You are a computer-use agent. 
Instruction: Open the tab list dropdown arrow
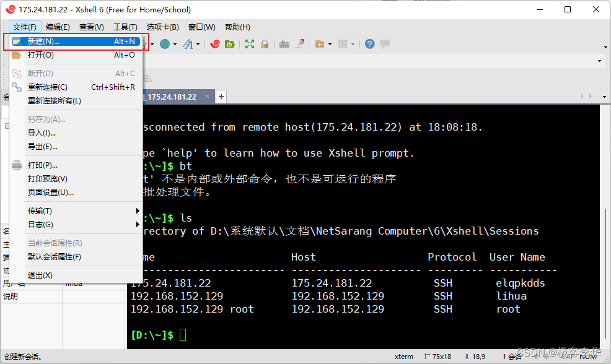(604, 97)
